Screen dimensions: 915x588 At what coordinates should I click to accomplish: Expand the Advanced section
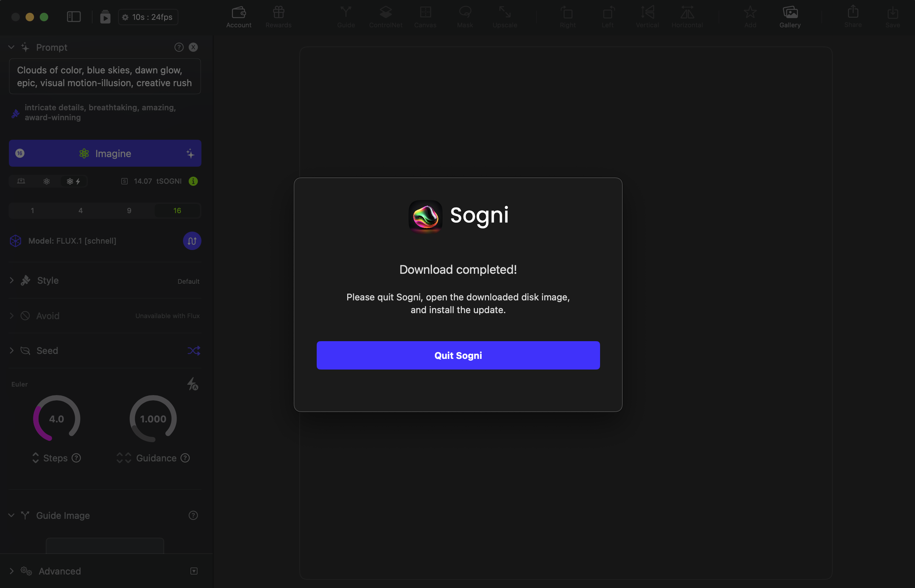[12, 571]
